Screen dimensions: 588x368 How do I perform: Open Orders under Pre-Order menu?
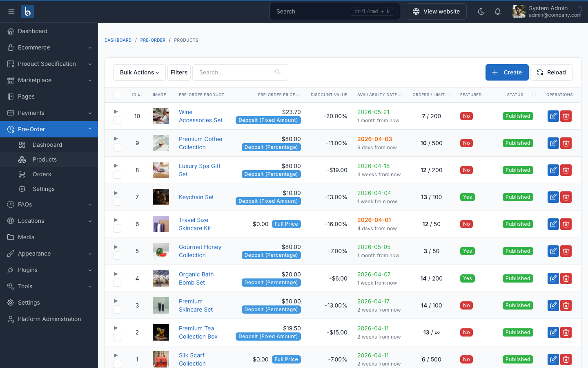pos(42,174)
